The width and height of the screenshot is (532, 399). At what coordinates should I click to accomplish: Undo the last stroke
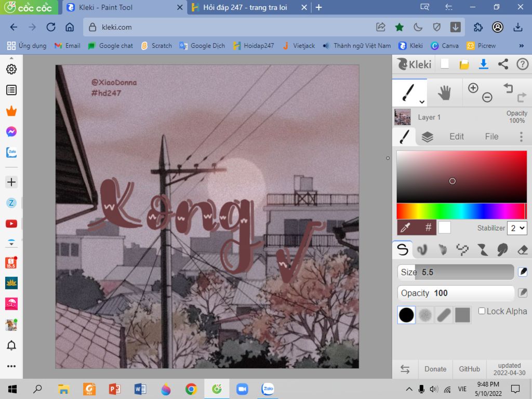click(x=508, y=88)
